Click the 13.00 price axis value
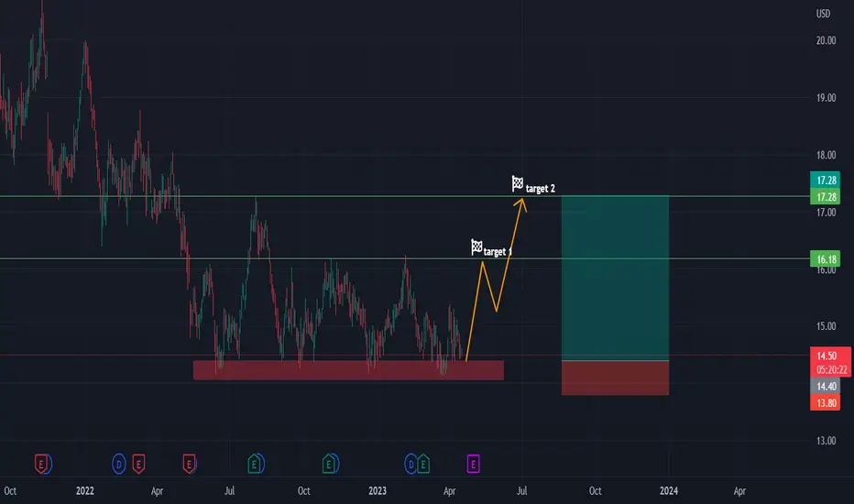This screenshot has height=504, width=854. [826, 441]
